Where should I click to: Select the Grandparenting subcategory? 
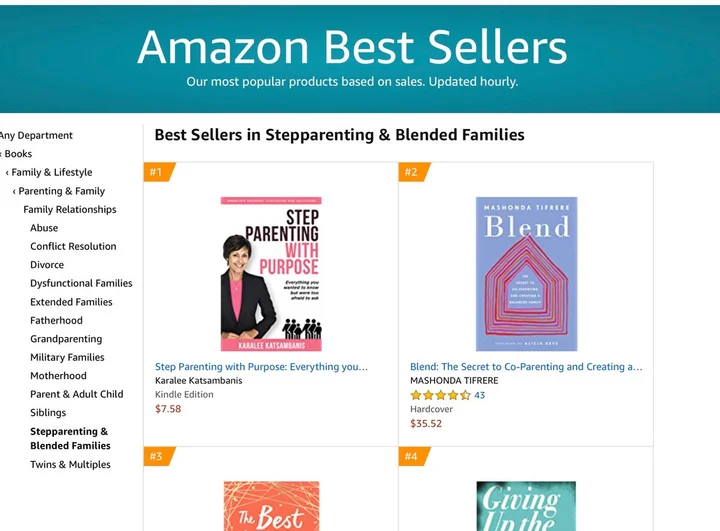point(66,339)
